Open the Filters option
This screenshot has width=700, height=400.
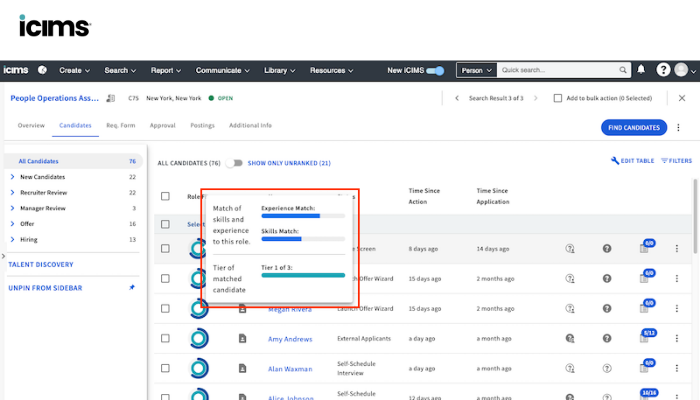pyautogui.click(x=676, y=161)
